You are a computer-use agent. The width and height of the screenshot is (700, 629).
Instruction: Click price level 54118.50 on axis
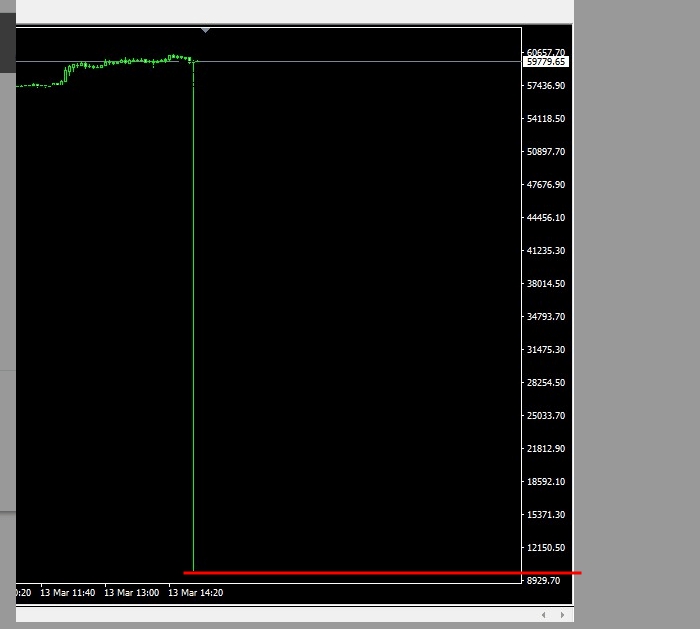546,119
